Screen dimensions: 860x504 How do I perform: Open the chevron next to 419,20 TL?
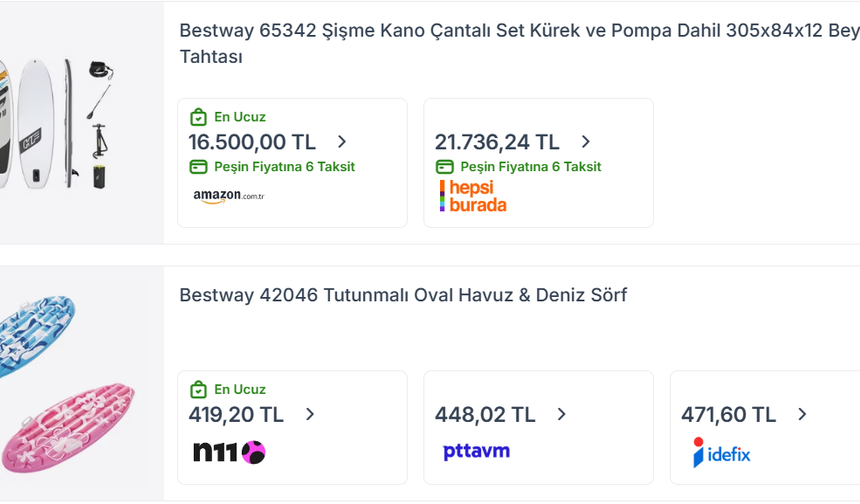pos(310,415)
